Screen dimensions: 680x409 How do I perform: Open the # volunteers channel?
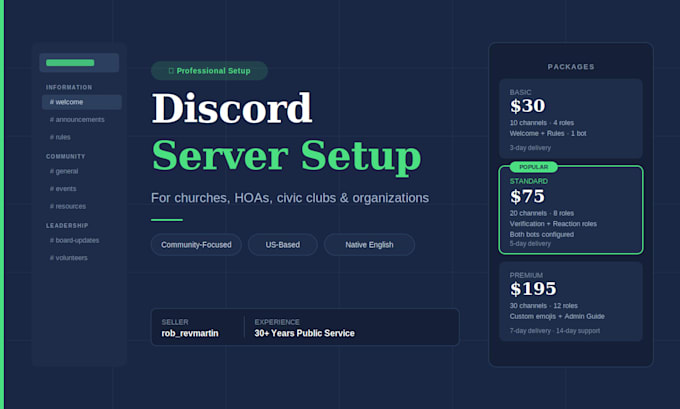[69, 258]
